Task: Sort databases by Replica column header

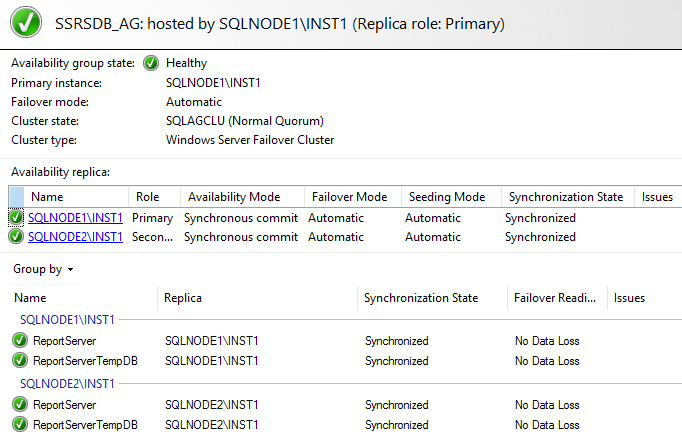Action: point(184,298)
